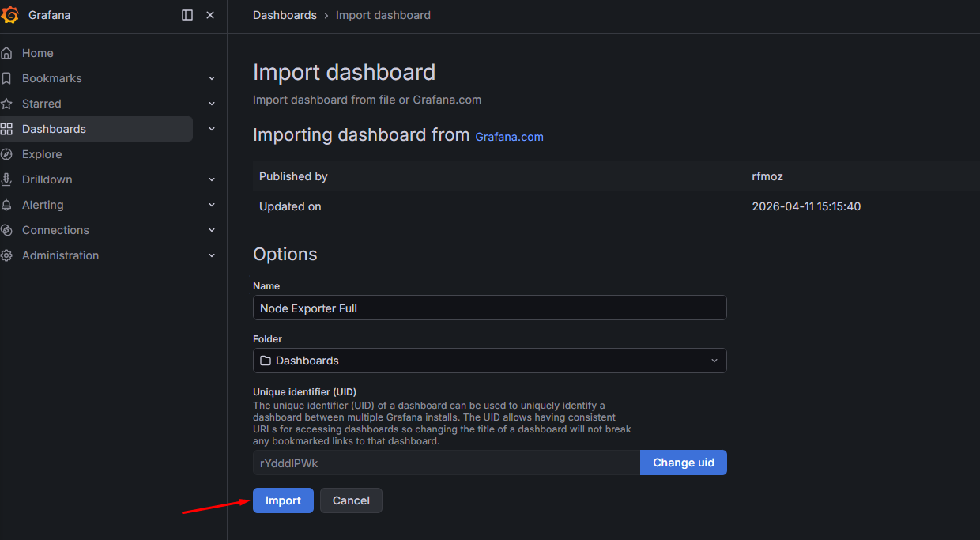Viewport: 980px width, 540px height.
Task: Expand the Alerting section chevron
Action: pos(212,205)
